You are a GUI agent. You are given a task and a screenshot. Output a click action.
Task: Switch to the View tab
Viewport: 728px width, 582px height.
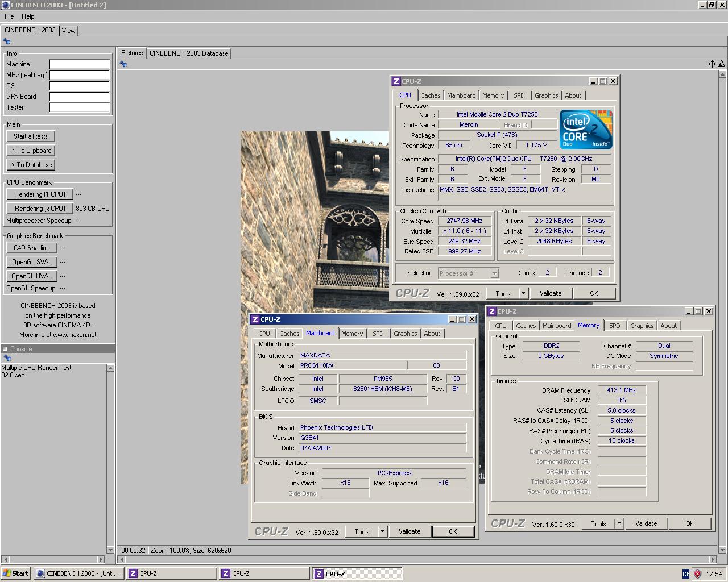point(69,31)
